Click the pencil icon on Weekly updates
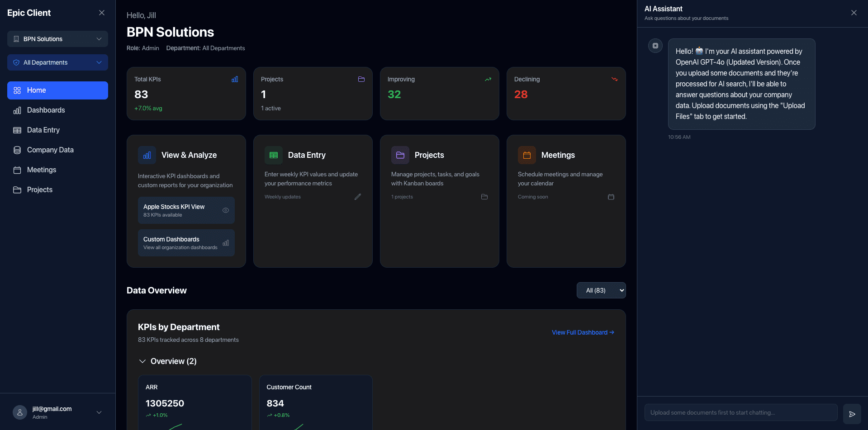The width and height of the screenshot is (868, 430). pos(357,197)
